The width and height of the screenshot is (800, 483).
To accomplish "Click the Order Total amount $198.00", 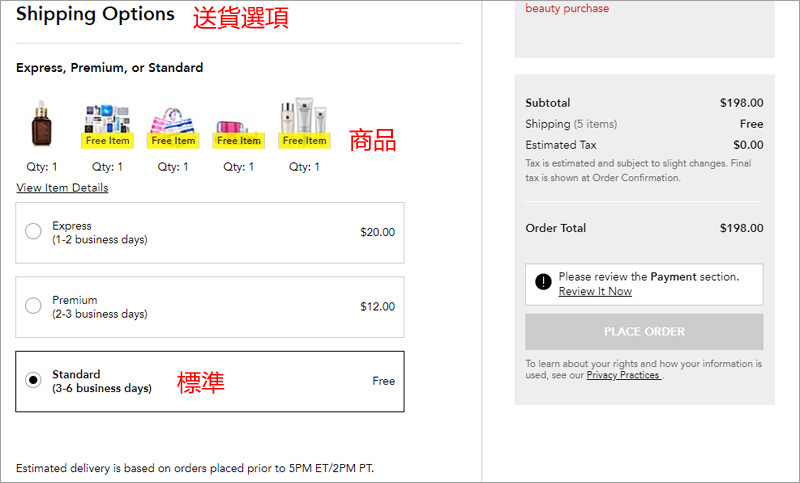I will [x=741, y=228].
